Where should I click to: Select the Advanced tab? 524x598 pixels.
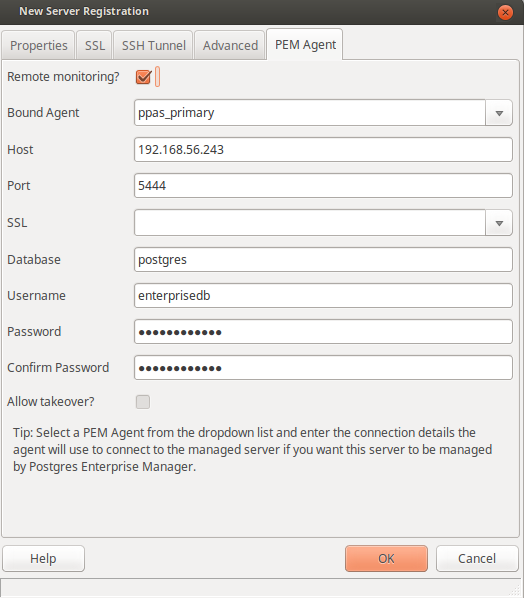coord(230,45)
